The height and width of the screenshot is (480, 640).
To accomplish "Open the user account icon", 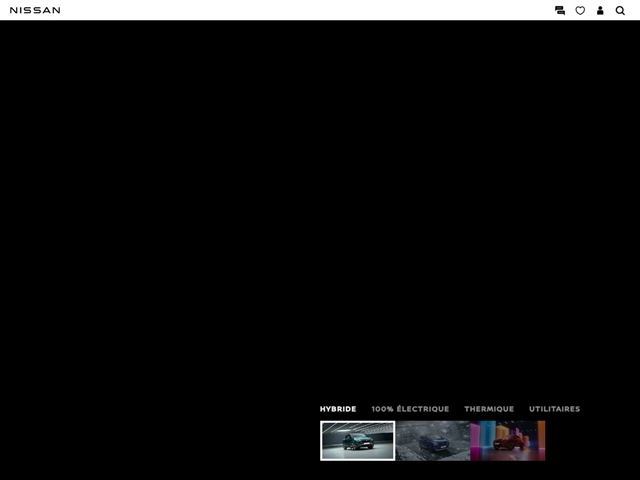I will [600, 10].
